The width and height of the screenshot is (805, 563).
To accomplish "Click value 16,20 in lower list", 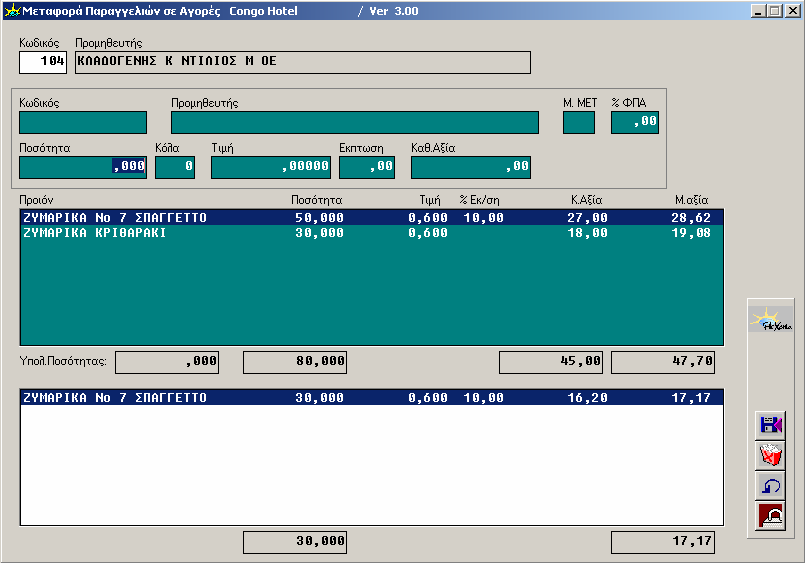I will pyautogui.click(x=587, y=398).
